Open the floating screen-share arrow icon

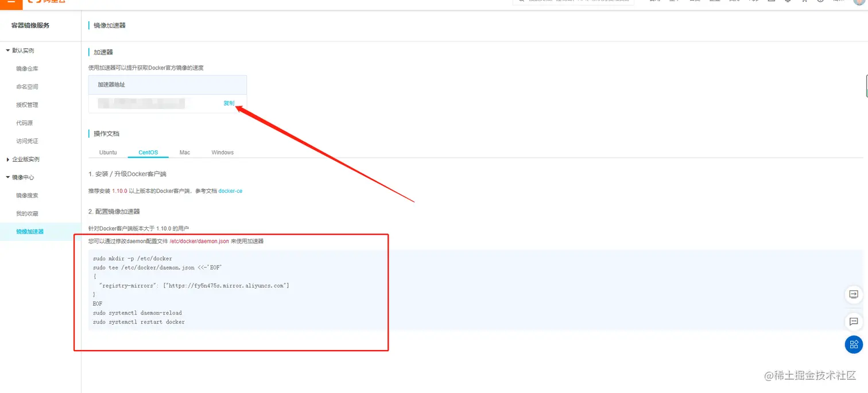[x=854, y=294]
